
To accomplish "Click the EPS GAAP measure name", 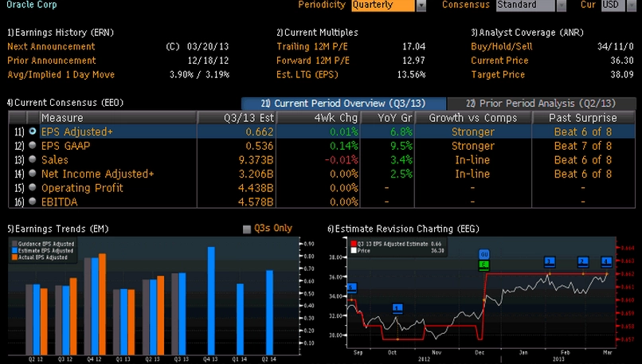I will [x=65, y=146].
